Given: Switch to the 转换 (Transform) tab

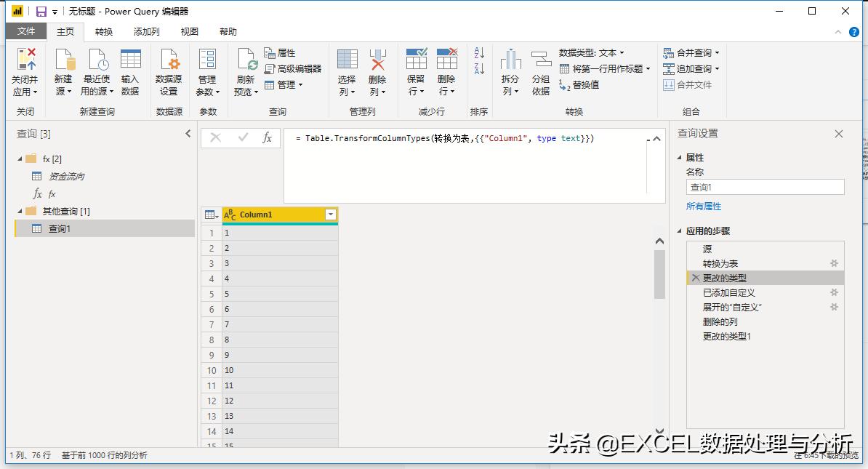Looking at the screenshot, I should [x=103, y=31].
